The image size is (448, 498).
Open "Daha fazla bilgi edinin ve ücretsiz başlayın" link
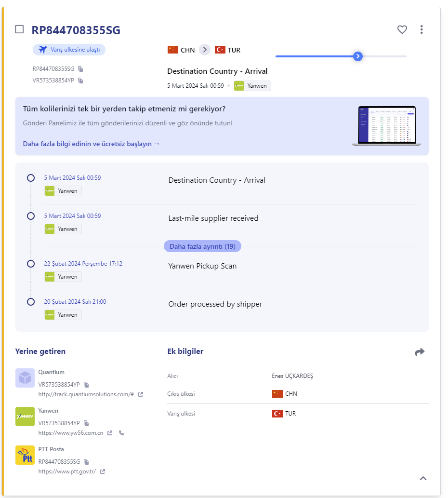91,144
